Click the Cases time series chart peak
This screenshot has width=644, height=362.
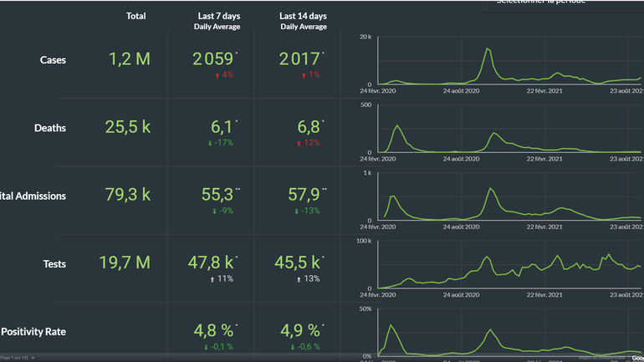coord(487,50)
